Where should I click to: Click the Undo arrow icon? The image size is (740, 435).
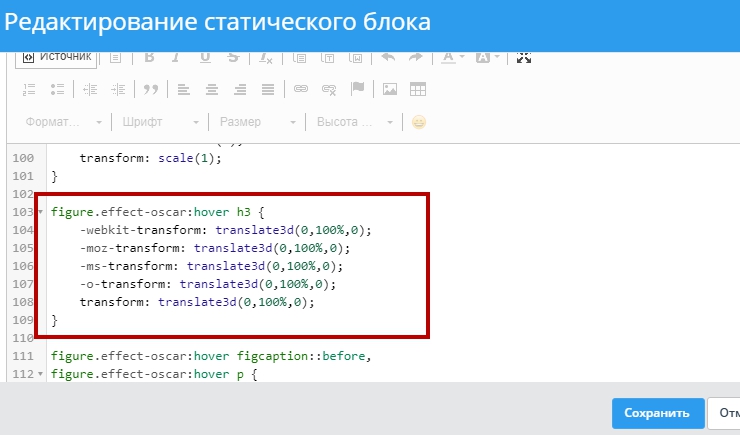pos(389,57)
